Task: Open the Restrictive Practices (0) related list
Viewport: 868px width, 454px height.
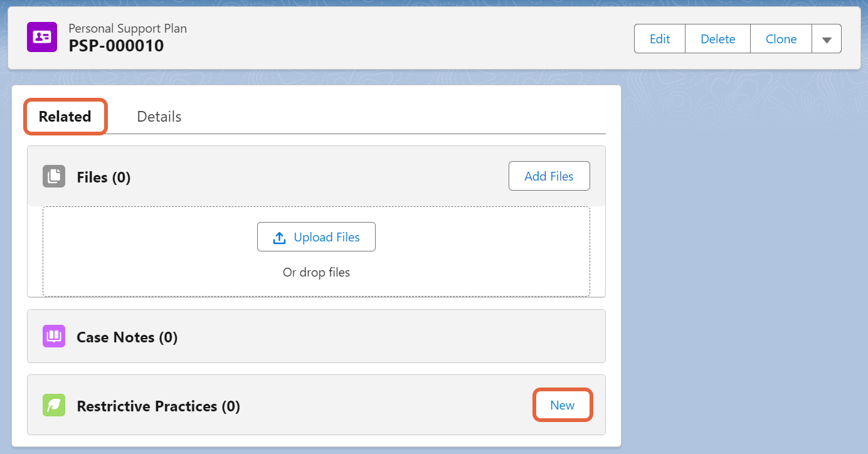Action: [x=158, y=406]
